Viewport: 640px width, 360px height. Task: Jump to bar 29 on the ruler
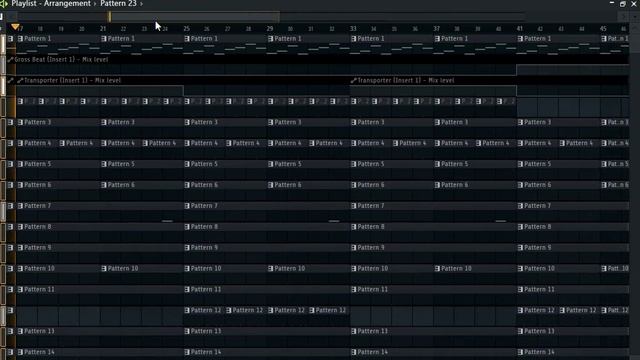(x=270, y=29)
